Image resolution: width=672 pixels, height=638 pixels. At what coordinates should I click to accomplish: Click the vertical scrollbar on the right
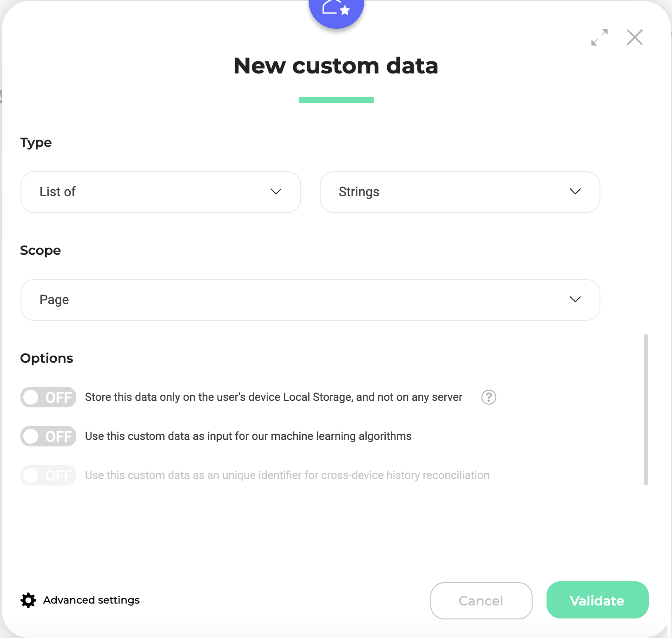[x=646, y=409]
